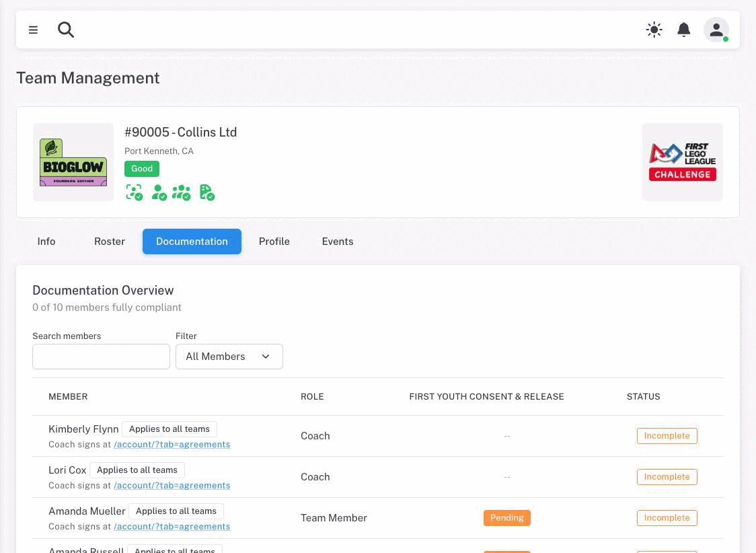756x553 pixels.
Task: Click the Port Kenneth, CA location text
Action: point(159,151)
